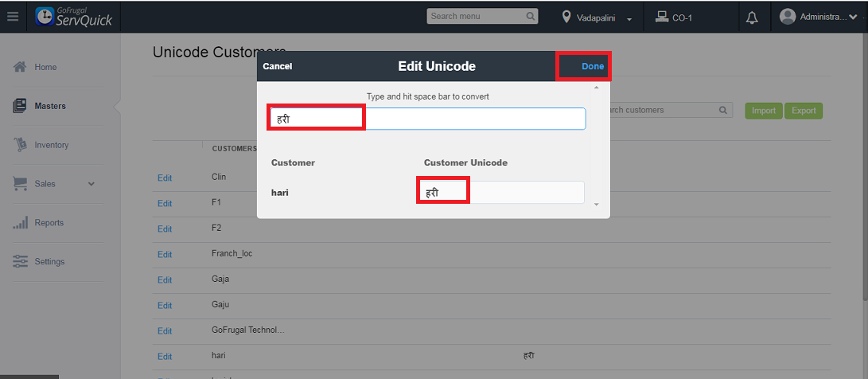Click the Export button

point(804,111)
